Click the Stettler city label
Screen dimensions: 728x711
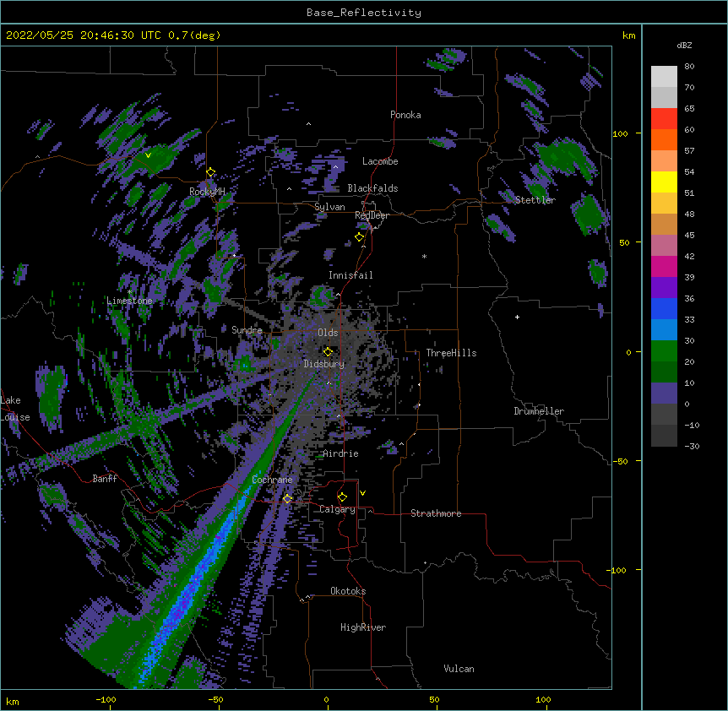(x=535, y=200)
